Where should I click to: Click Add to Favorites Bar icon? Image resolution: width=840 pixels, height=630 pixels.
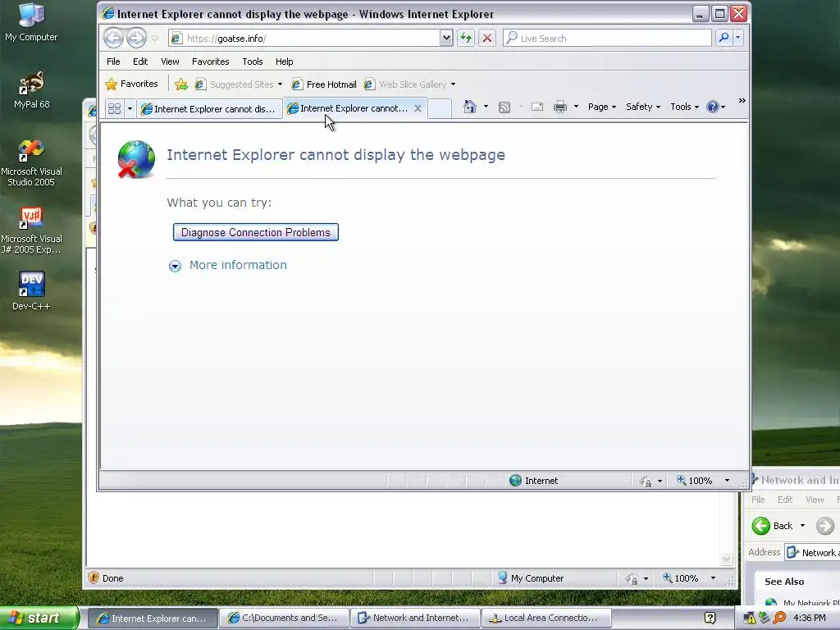point(181,84)
